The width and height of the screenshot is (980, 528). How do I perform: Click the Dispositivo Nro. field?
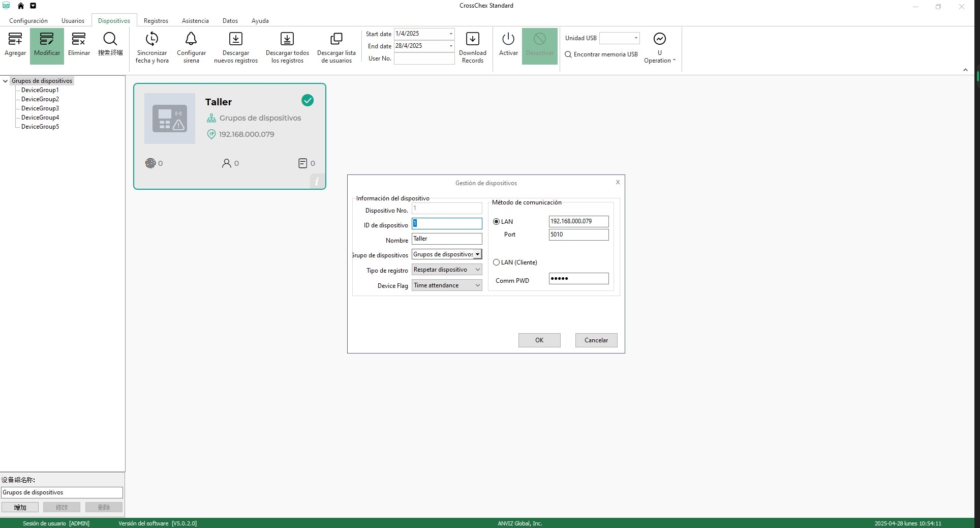[x=447, y=209]
